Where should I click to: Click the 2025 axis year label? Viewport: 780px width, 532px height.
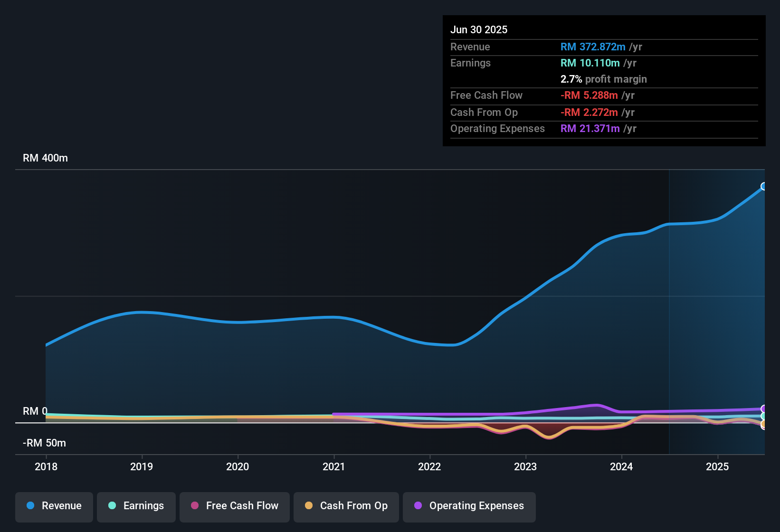(718, 467)
